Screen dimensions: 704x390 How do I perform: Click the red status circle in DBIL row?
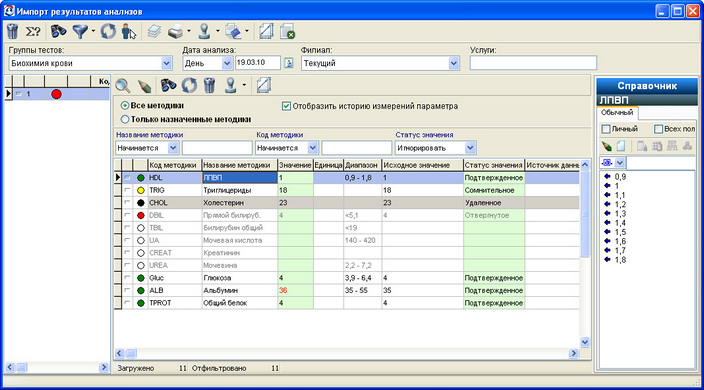[x=141, y=215]
